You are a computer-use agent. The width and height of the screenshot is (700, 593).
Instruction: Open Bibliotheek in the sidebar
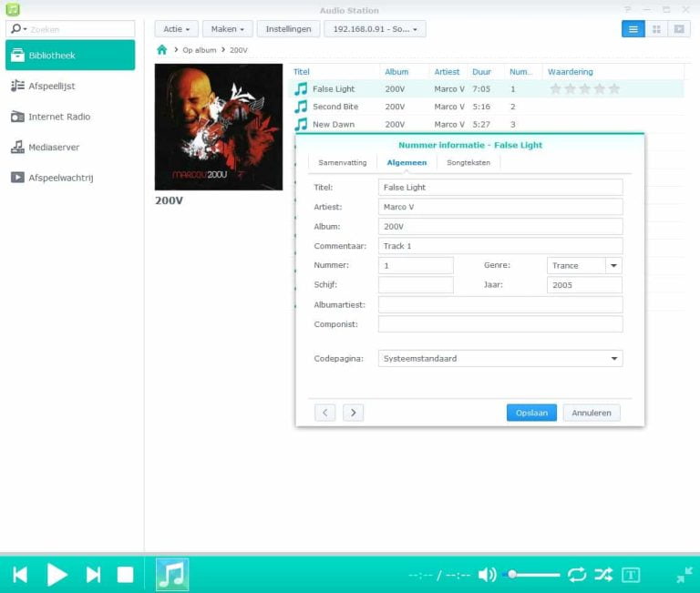70,56
